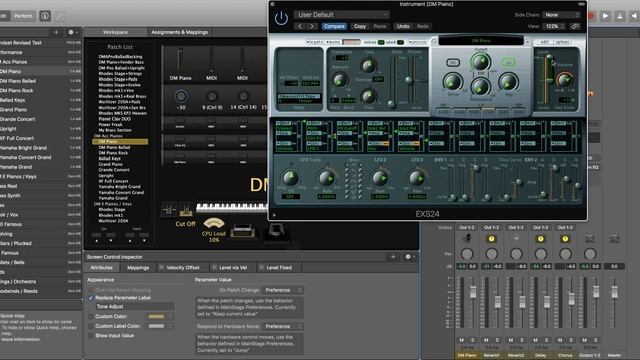
Task: Mute the Reverb1 channel strip
Action: tap(486, 340)
